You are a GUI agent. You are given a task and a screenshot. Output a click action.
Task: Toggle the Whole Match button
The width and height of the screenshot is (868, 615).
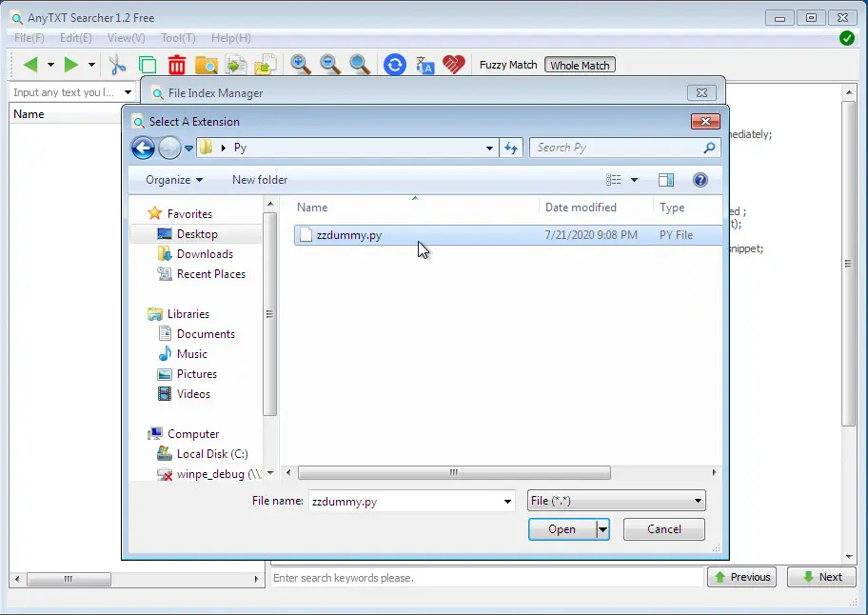[580, 66]
